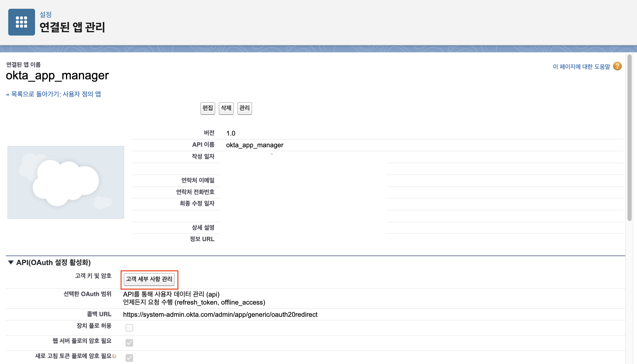Click the okta_app_manager app name heading
This screenshot has height=364, width=637.
(x=57, y=76)
